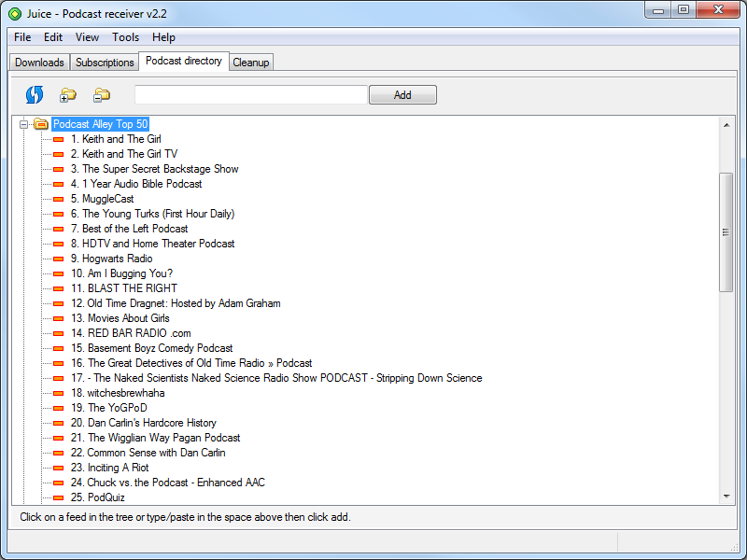Open the Downloads tab

pyautogui.click(x=40, y=63)
